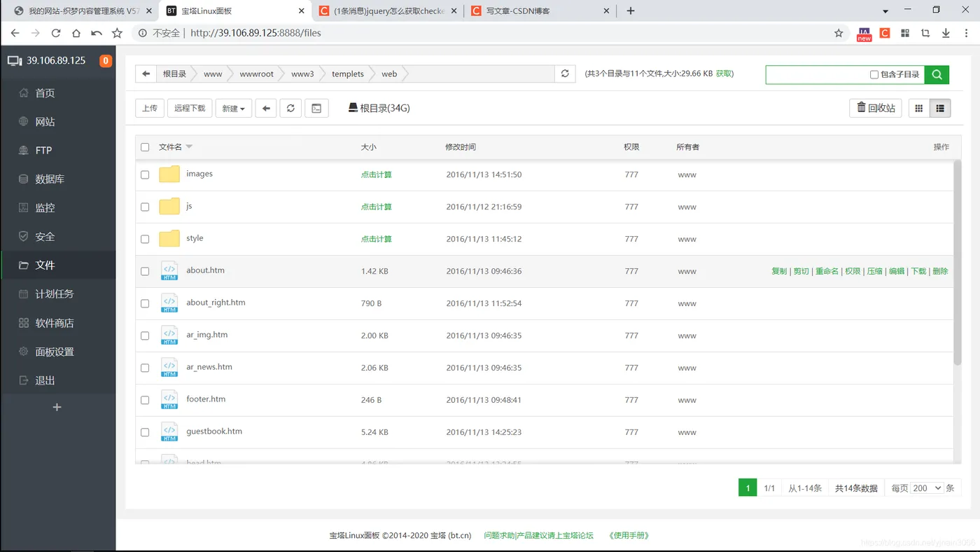Viewport: 980px width, 552px height.
Task: Click 点击计算 for style folder
Action: 377,239
